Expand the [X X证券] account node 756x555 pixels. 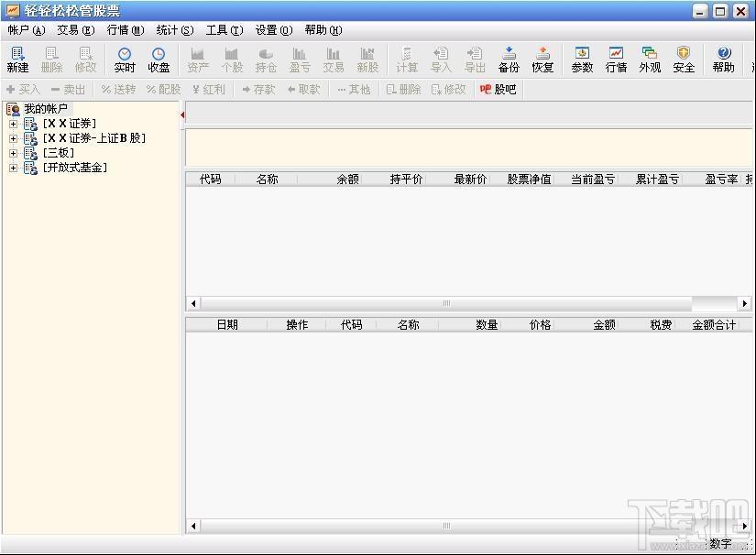14,124
